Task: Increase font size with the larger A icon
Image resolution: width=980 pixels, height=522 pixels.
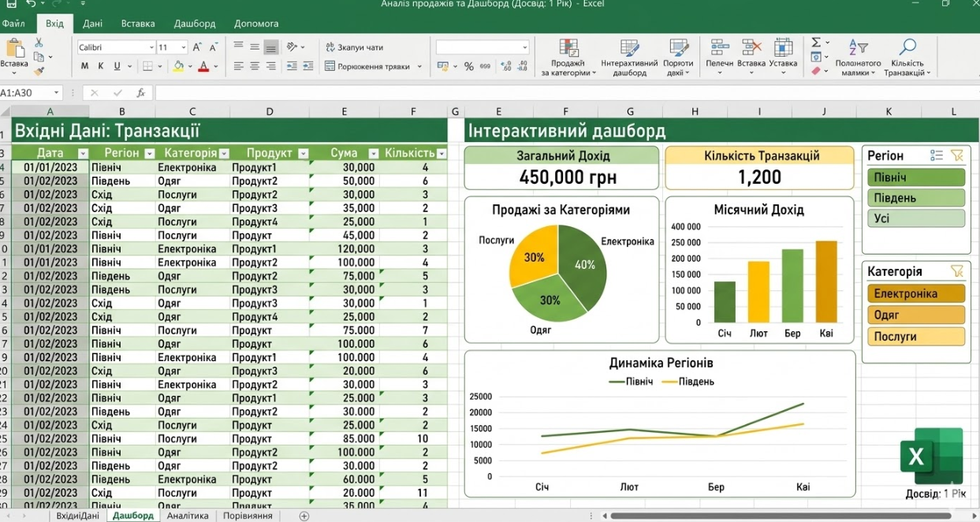Action: (x=197, y=47)
